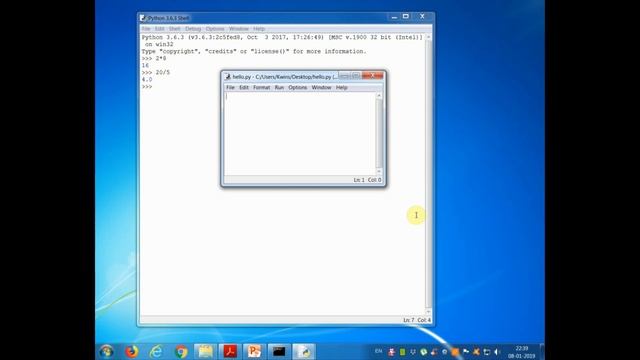Click 'Ln: 1 Col: 0' status in editor
640x360 pixels.
(x=367, y=180)
